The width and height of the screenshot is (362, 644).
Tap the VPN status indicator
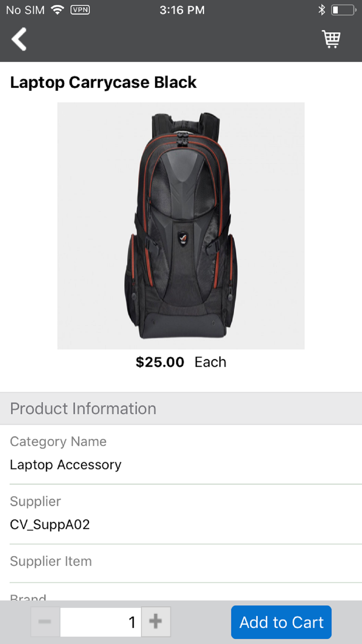pyautogui.click(x=80, y=10)
